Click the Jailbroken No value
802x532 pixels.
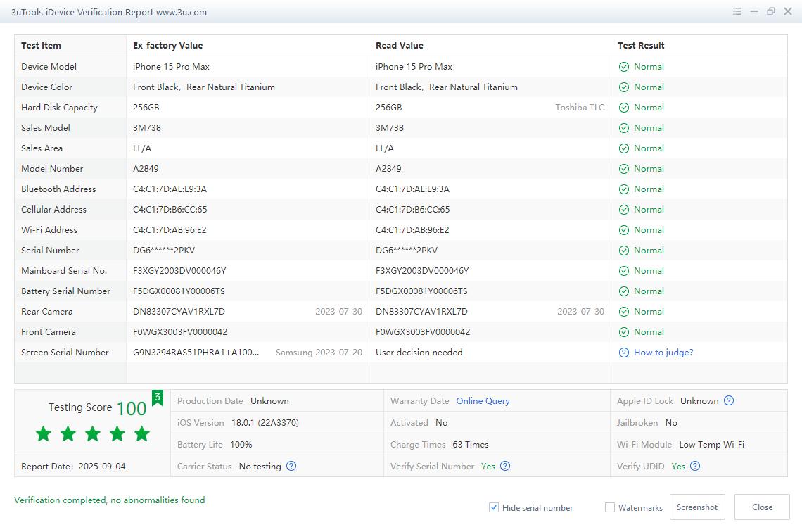[671, 422]
